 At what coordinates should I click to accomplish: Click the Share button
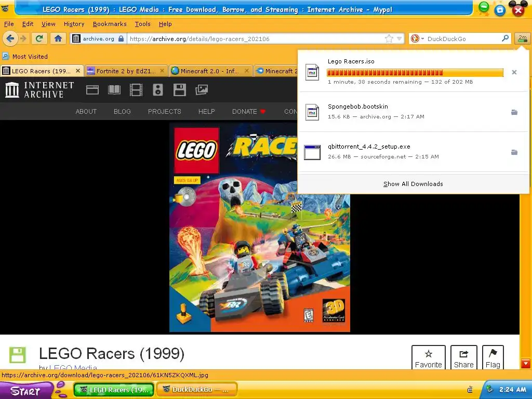pos(463,357)
